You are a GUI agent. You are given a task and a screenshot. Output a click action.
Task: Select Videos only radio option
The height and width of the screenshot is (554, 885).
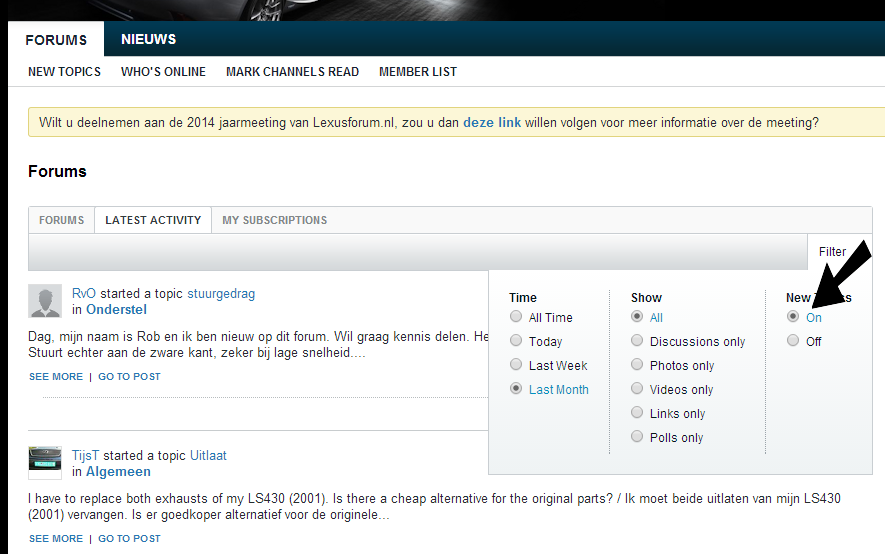(637, 389)
